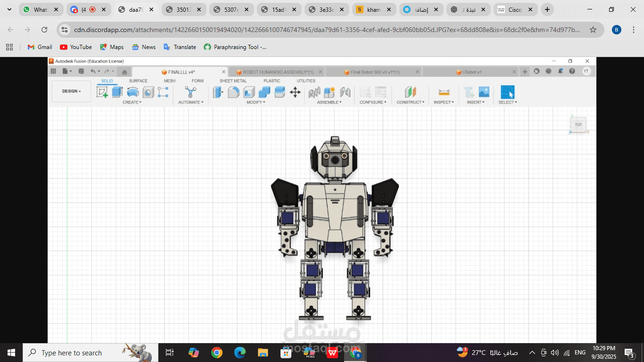Viewport: 644px width, 362px height.
Task: Click the Create Sketch tool icon
Action: (x=102, y=92)
